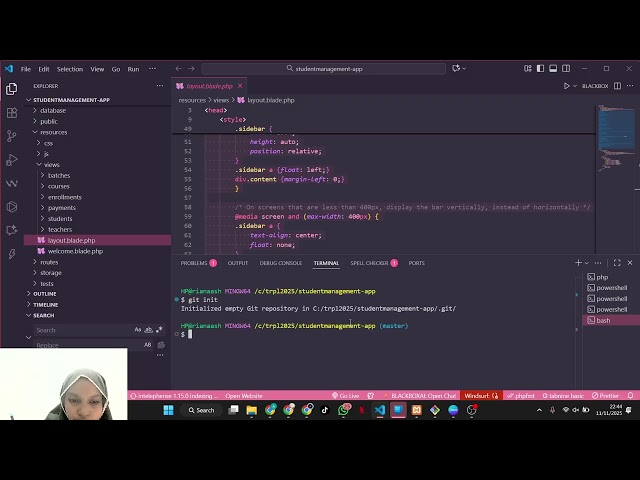
Task: Expand the public folder
Action: tap(49, 121)
